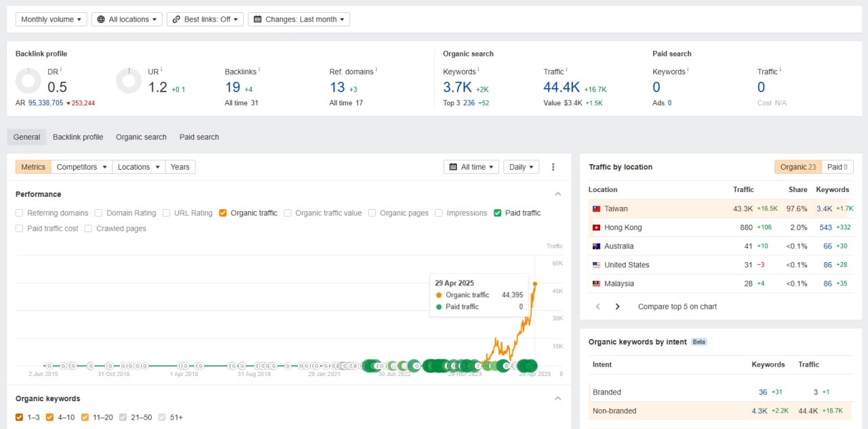This screenshot has height=429, width=868.
Task: Open Daily interval dropdown
Action: [521, 167]
